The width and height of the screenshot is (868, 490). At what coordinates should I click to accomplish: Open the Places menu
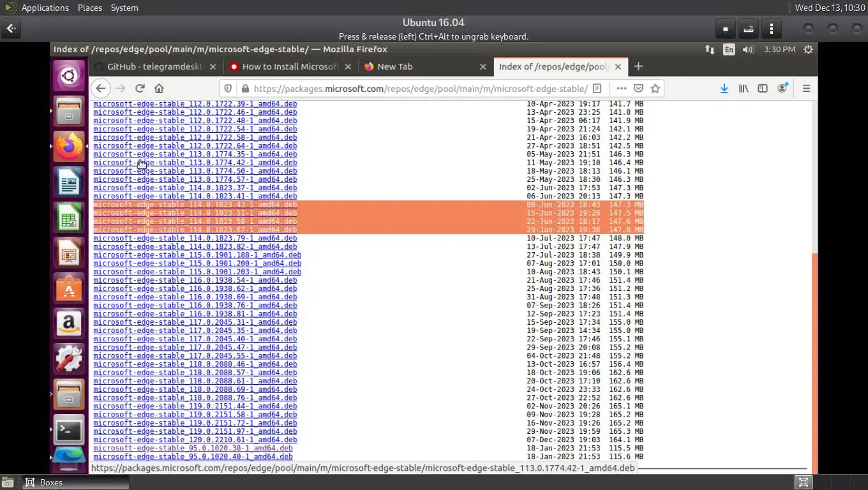[x=90, y=8]
